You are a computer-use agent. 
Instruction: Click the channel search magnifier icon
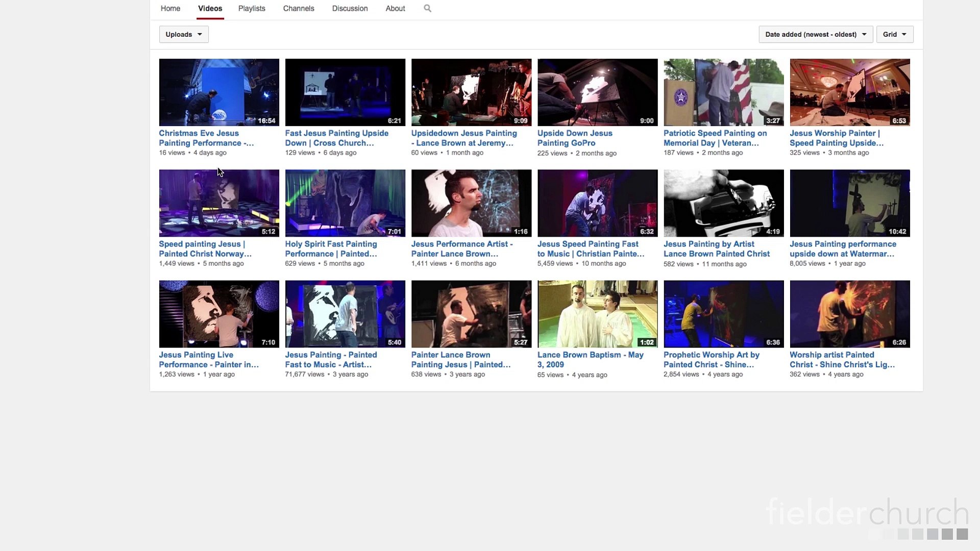pyautogui.click(x=428, y=8)
